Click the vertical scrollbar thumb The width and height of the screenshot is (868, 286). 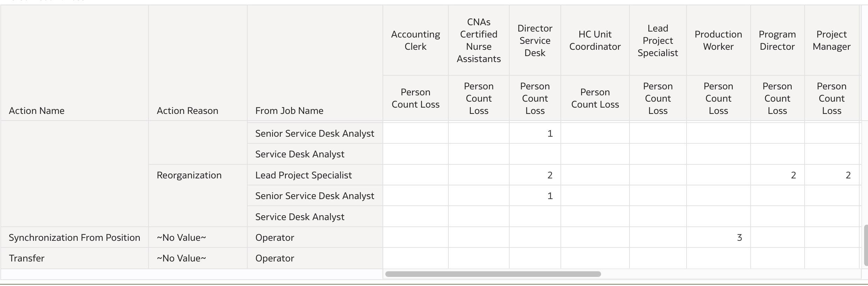[x=866, y=245]
